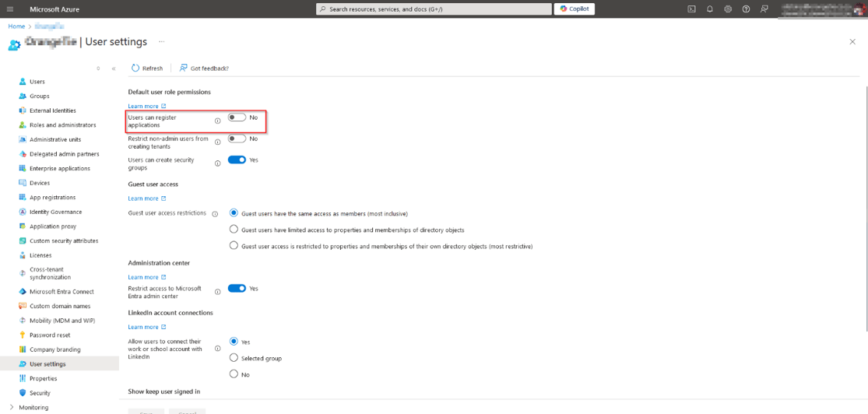This screenshot has width=868, height=414.
Task: Select most restrictive guest access option
Action: pyautogui.click(x=234, y=246)
